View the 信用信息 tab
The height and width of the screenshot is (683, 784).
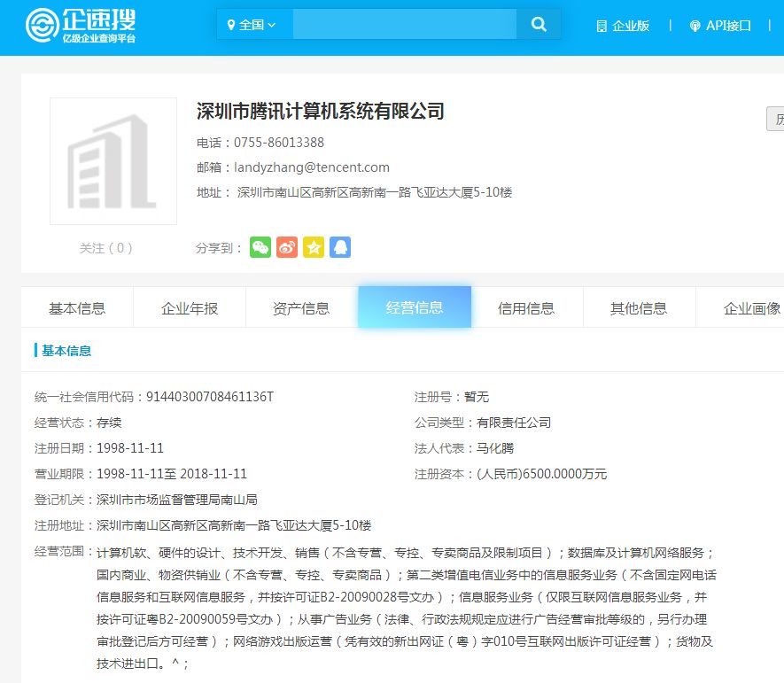pyautogui.click(x=527, y=307)
